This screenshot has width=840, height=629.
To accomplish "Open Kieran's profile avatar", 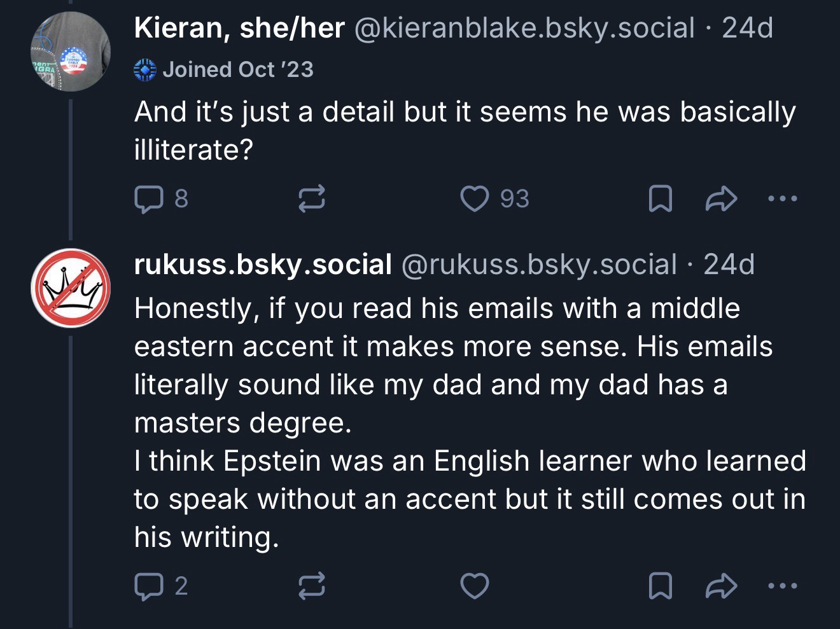I will 71,52.
